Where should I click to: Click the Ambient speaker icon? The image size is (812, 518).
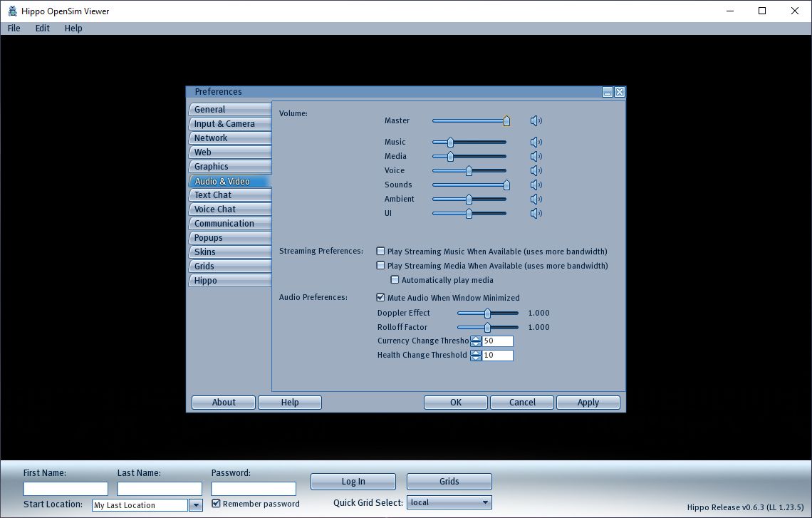(x=536, y=199)
